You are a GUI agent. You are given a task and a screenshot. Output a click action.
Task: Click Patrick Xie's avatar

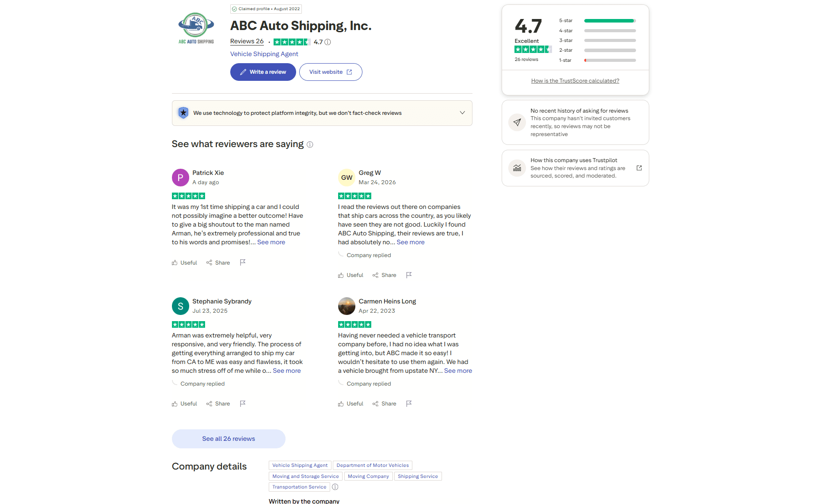point(180,178)
